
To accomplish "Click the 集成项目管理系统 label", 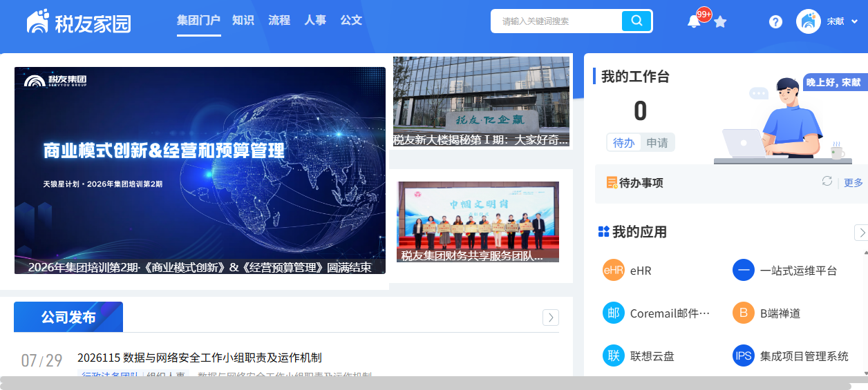I will point(804,357).
